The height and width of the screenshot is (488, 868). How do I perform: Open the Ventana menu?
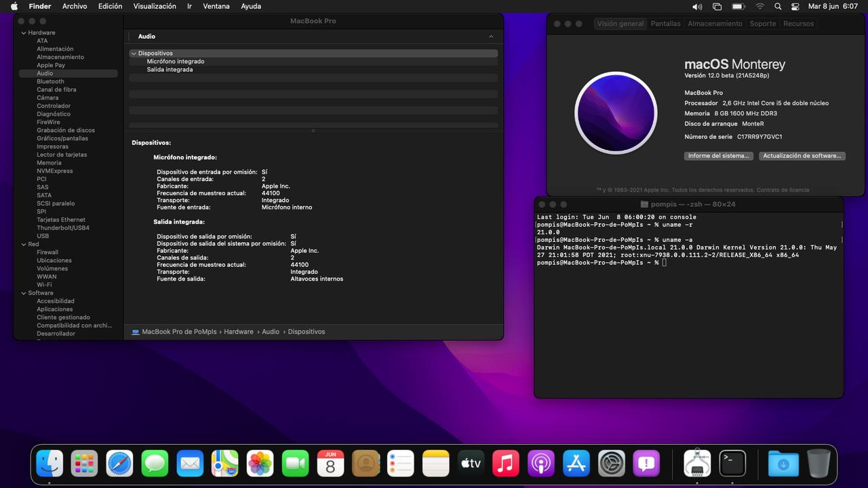[216, 6]
